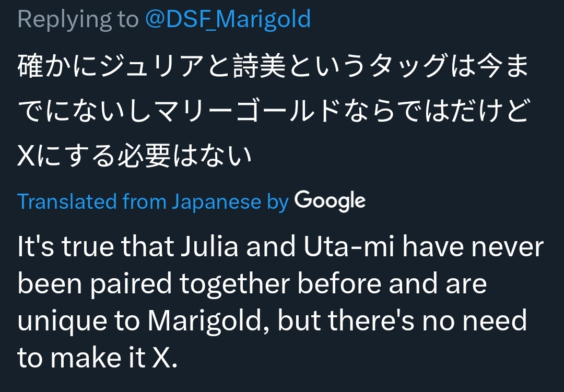Tap the words "unique to" in the translation

[x=78, y=322]
